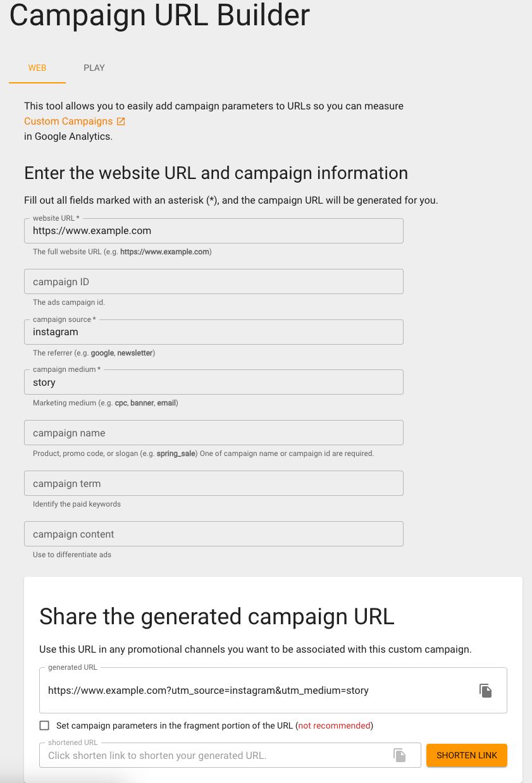This screenshot has width=532, height=783.
Task: Click the generated URL text box
Action: pyautogui.click(x=253, y=691)
